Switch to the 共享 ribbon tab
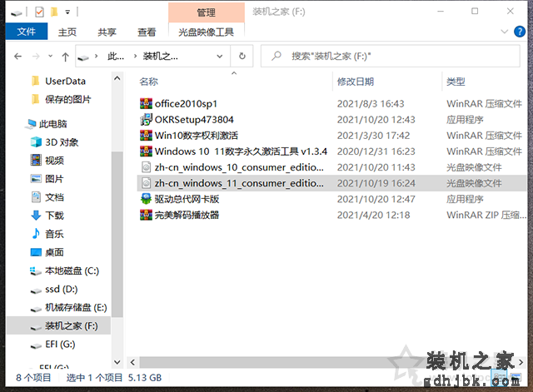Viewport: 533px width, 392px height. 107,32
